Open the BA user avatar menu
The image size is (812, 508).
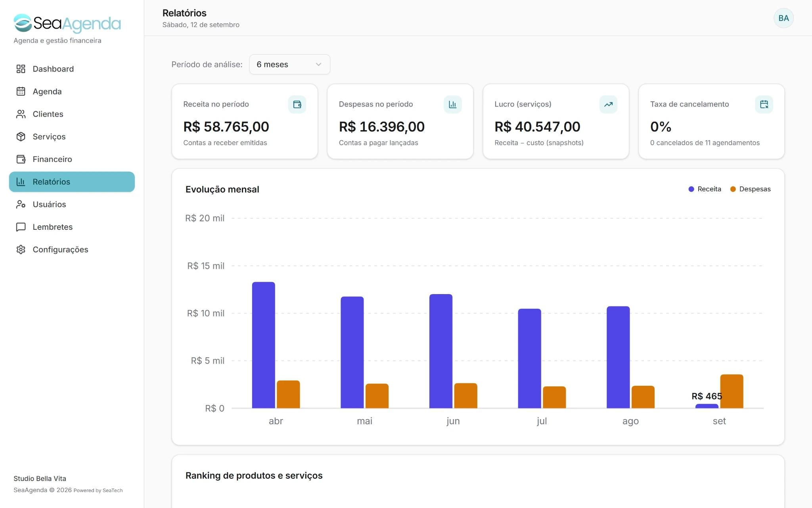(x=783, y=18)
